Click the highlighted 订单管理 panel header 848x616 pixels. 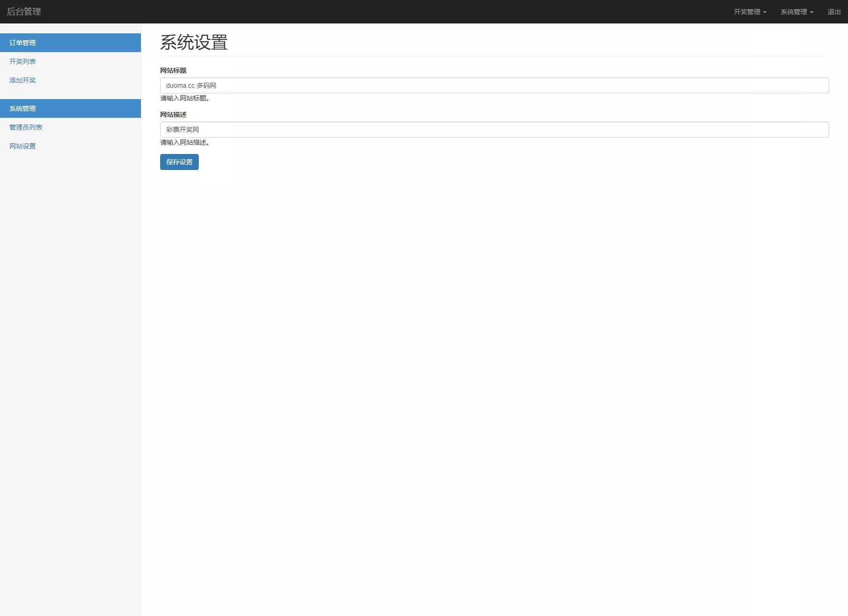[23, 43]
